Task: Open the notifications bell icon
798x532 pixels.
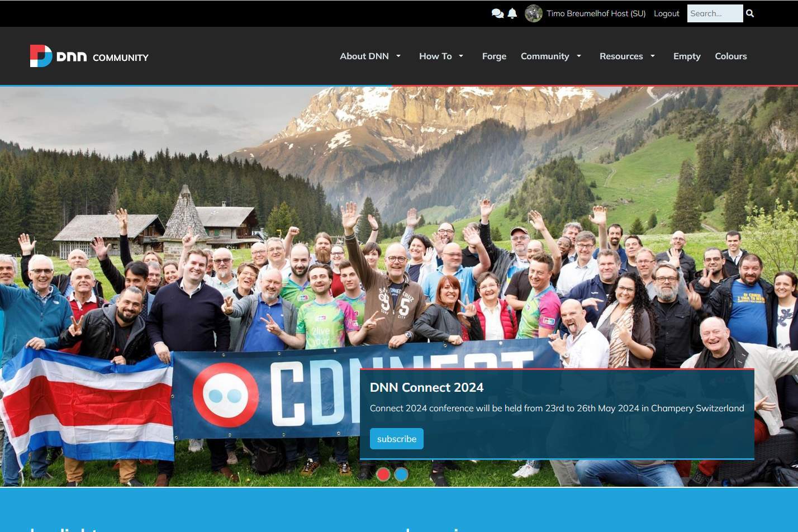Action: click(x=512, y=13)
